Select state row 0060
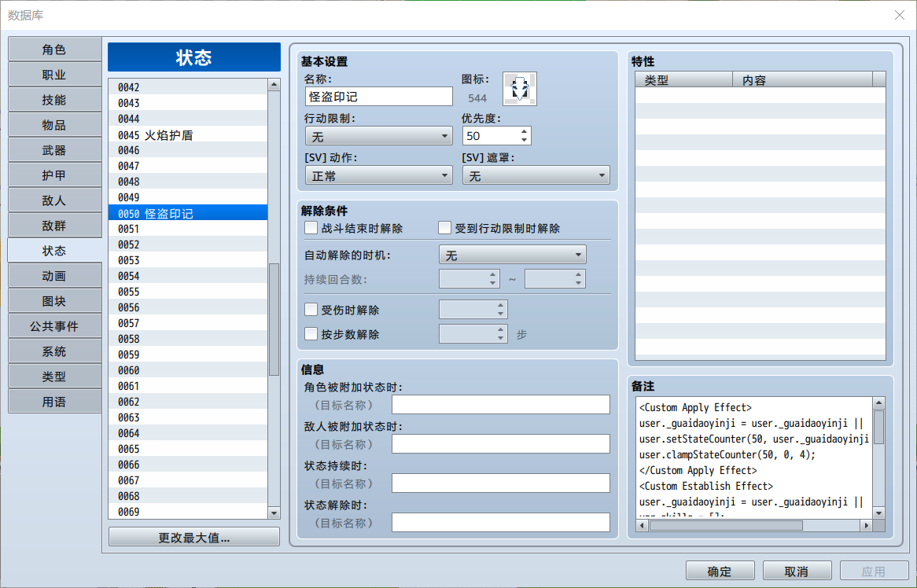The image size is (917, 588). point(188,370)
